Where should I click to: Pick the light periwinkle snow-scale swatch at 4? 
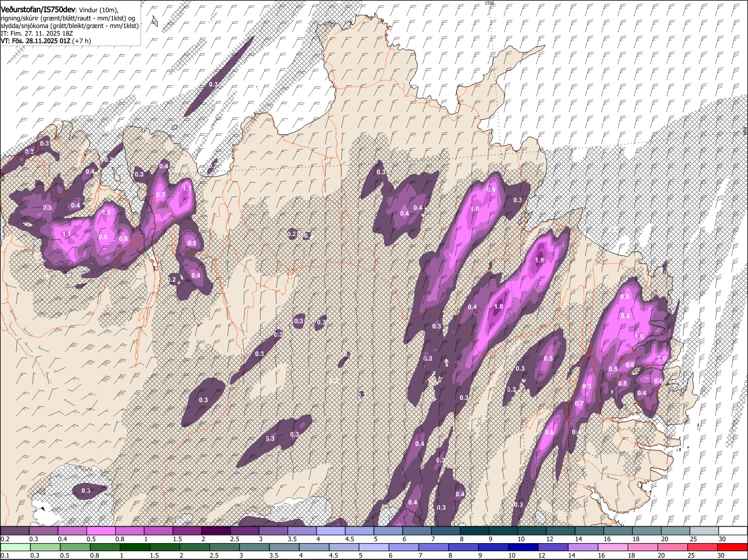[x=330, y=530]
